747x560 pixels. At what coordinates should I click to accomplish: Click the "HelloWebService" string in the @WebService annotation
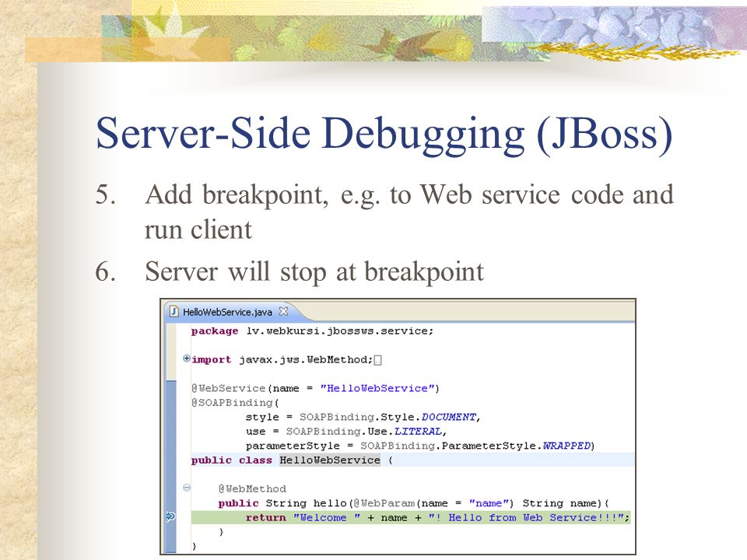tap(377, 388)
